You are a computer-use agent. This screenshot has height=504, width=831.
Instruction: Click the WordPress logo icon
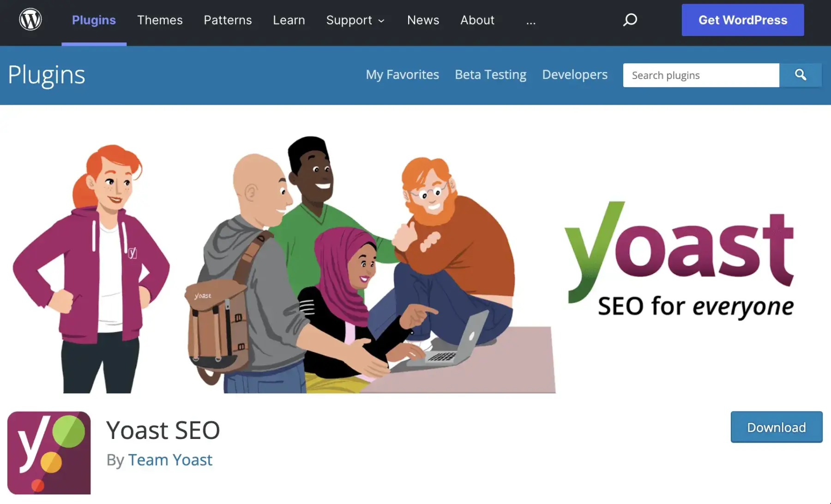tap(30, 20)
